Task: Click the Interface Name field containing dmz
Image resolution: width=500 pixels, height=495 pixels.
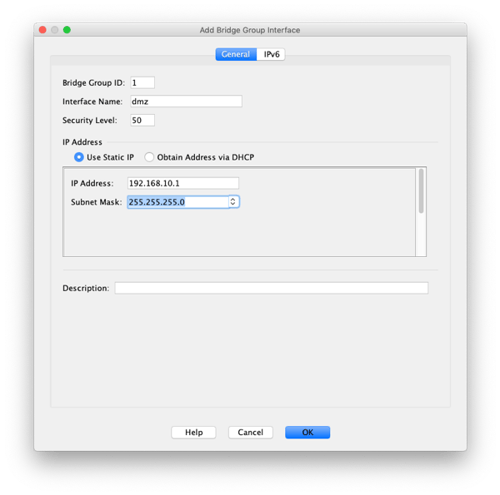Action: pyautogui.click(x=186, y=101)
